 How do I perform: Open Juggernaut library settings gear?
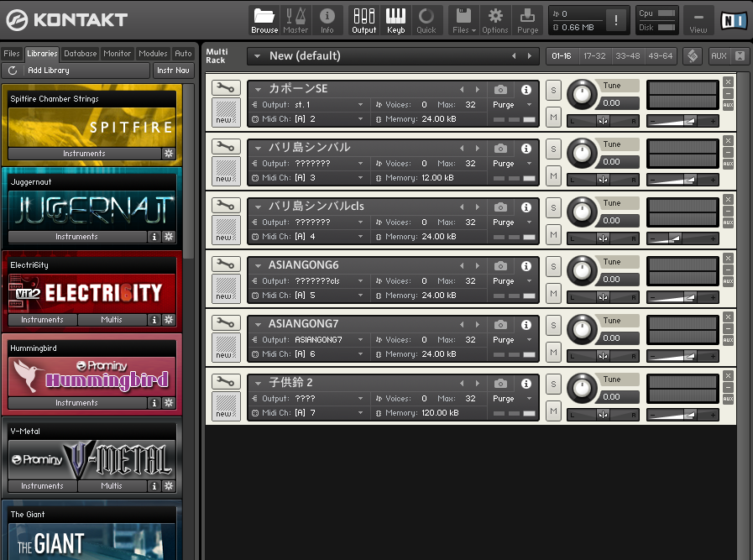tap(169, 236)
